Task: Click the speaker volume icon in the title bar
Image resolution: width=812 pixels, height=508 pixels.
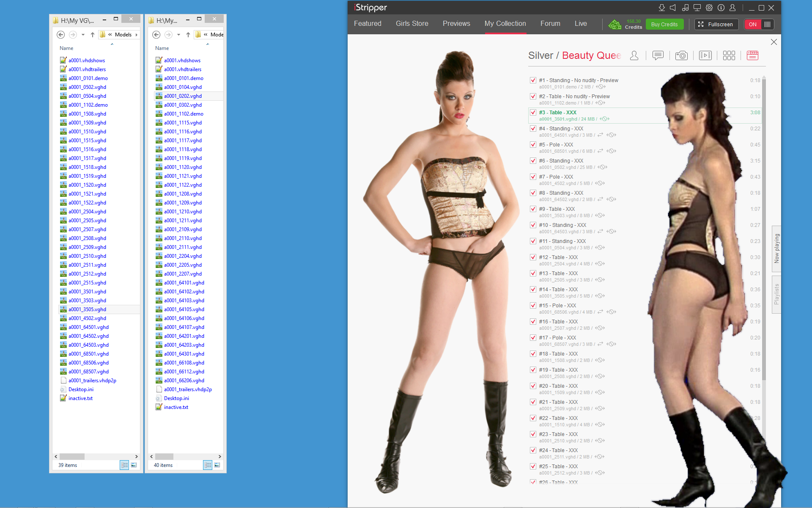Action: 673,8
